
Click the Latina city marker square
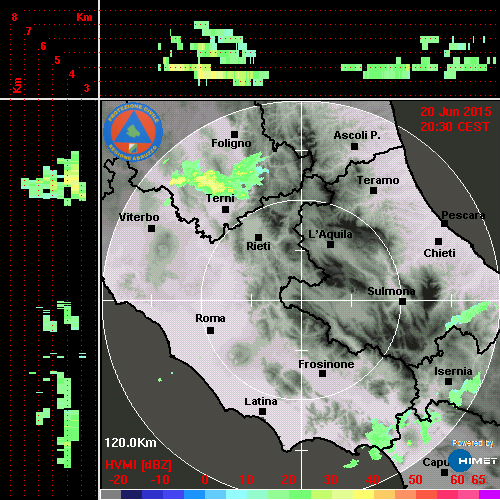tap(262, 412)
